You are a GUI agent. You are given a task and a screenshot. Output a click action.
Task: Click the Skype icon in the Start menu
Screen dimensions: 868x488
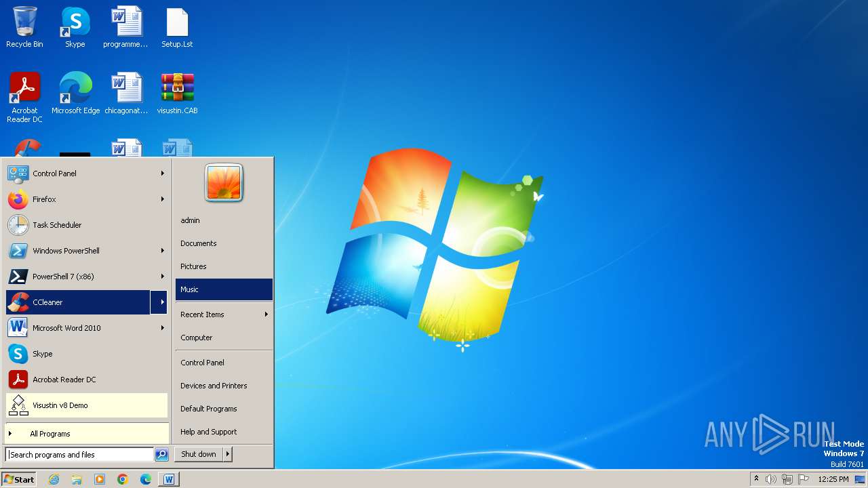click(18, 354)
